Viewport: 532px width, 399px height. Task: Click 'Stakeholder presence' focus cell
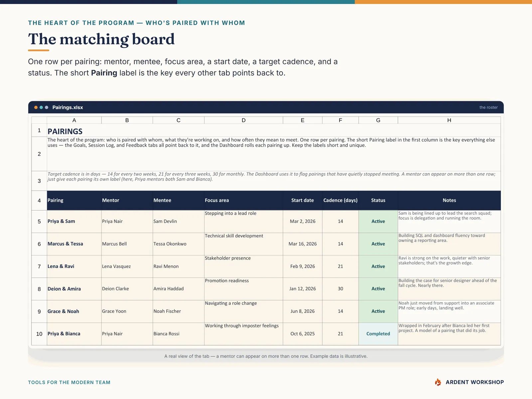point(244,266)
